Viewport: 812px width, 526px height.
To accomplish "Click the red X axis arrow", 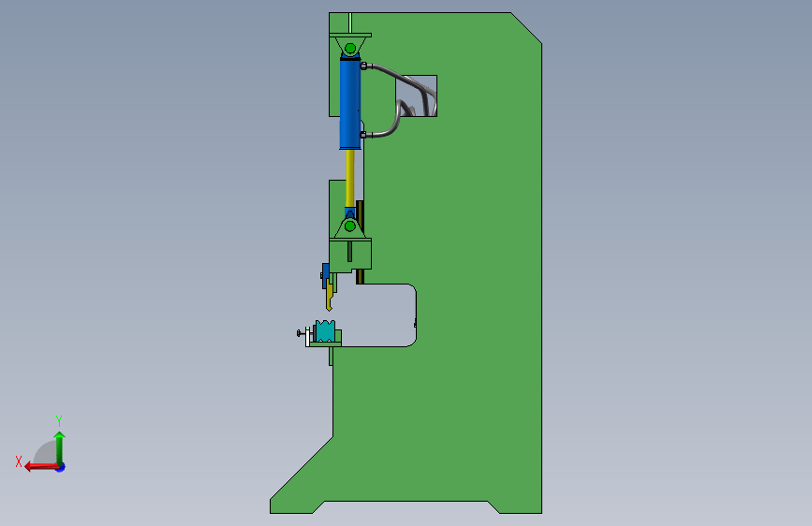I will coord(41,467).
